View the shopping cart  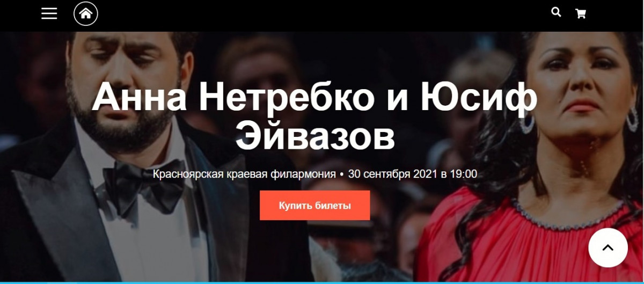click(580, 14)
